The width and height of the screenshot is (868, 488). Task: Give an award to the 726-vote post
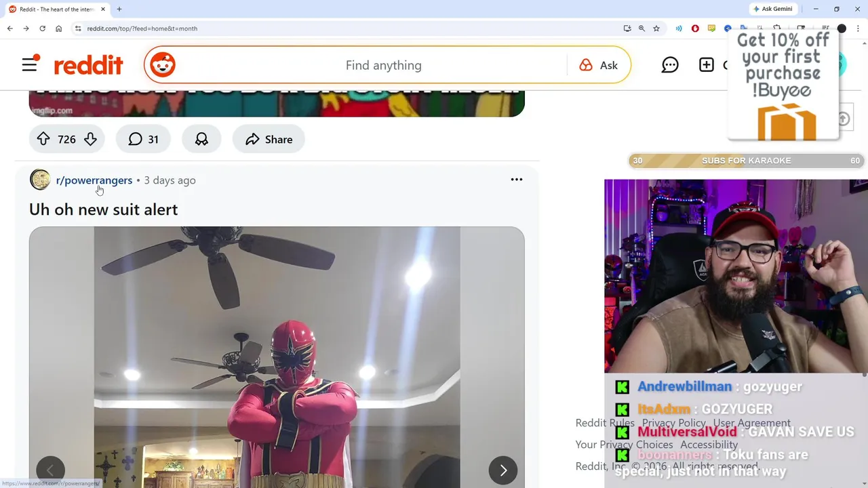[x=201, y=139]
